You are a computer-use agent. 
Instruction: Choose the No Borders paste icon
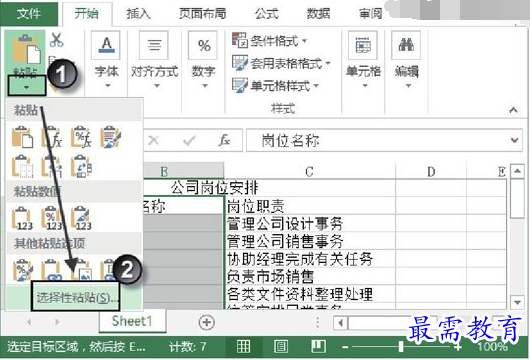tap(22, 166)
